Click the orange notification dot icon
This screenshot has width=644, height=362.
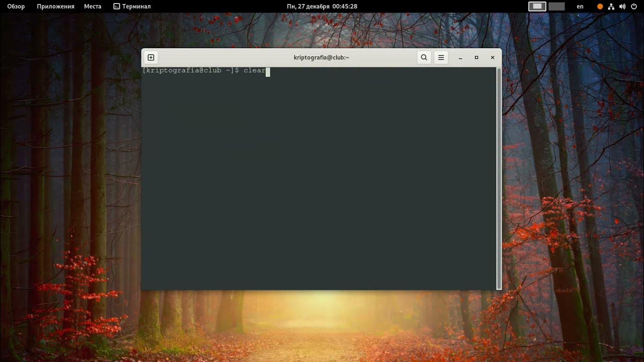pos(600,7)
